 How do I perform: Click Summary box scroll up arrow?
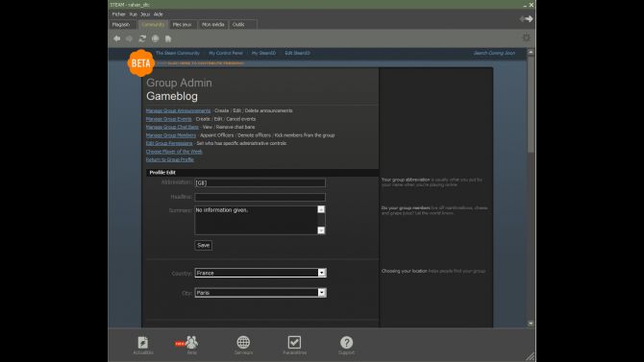coord(321,209)
